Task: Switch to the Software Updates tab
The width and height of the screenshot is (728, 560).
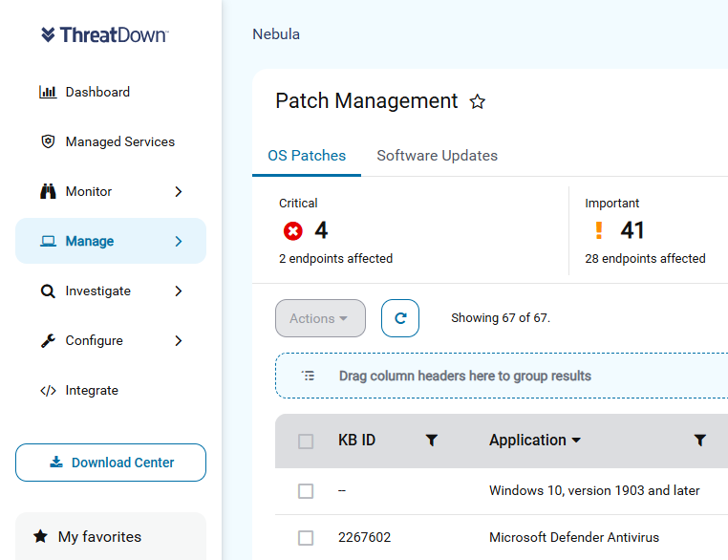Action: click(x=437, y=156)
